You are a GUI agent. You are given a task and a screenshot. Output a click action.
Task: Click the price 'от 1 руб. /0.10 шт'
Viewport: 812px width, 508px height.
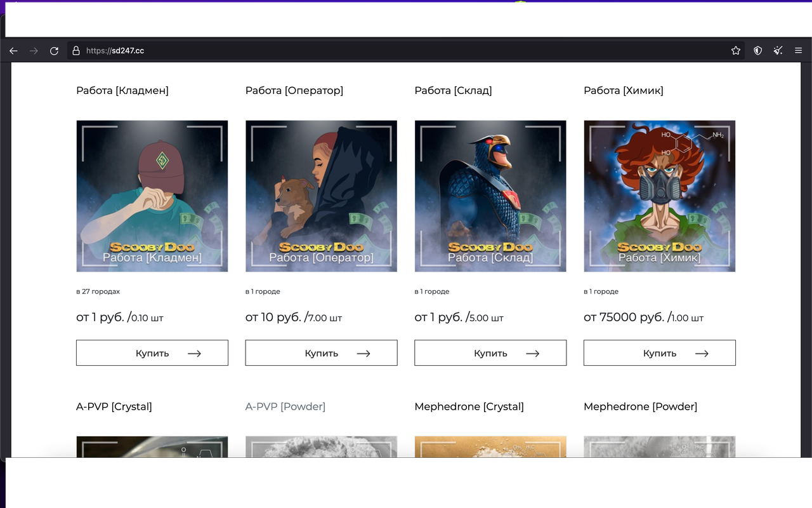coord(120,317)
